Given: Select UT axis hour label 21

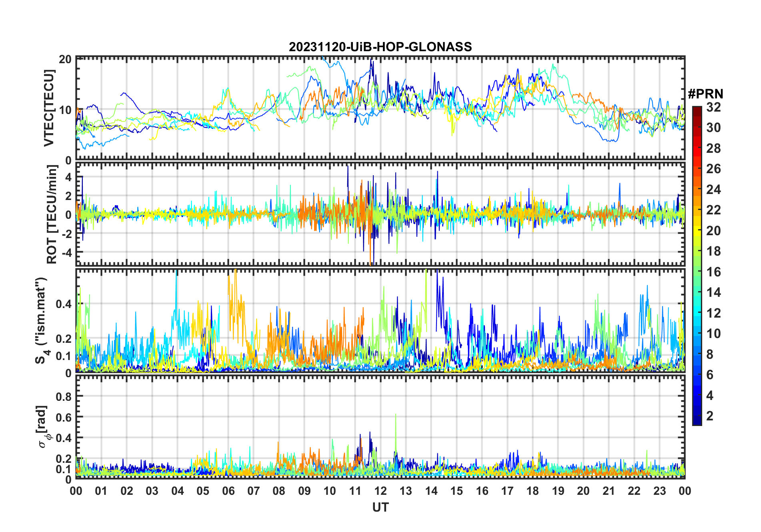Looking at the screenshot, I should [609, 491].
